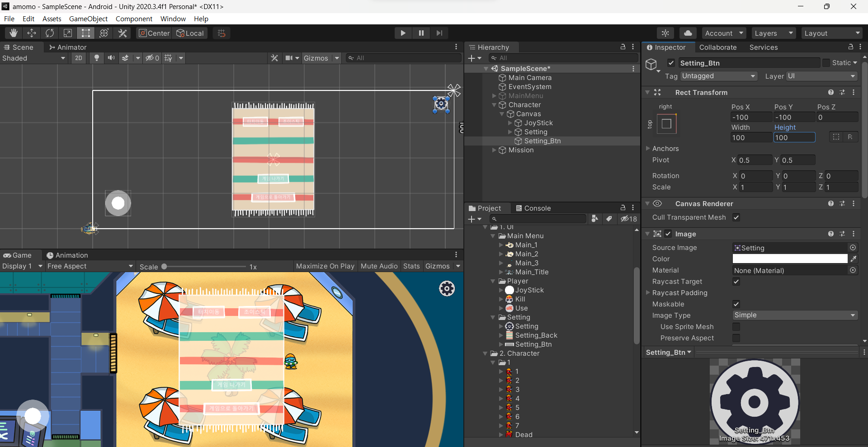Lock the Hierarchy panel
The image size is (868, 447).
click(x=623, y=47)
